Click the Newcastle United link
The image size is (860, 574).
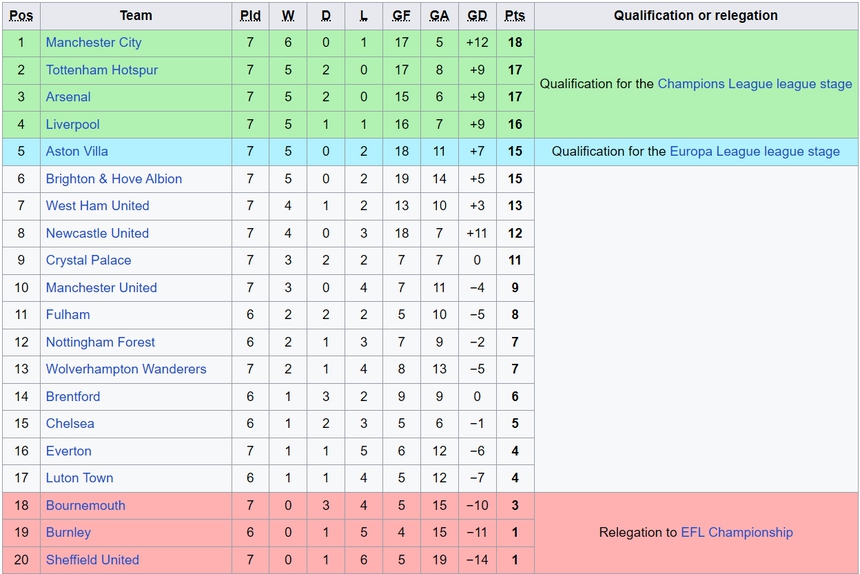tap(97, 233)
